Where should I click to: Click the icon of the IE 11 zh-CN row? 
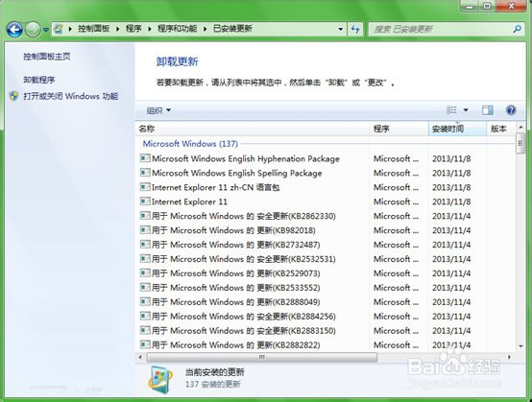point(145,187)
